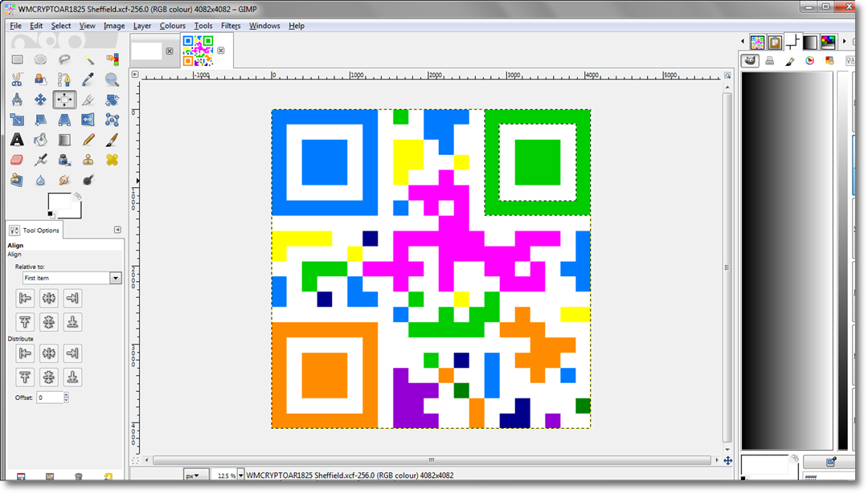Open the Layer menu
The width and height of the screenshot is (868, 494).
pos(141,26)
